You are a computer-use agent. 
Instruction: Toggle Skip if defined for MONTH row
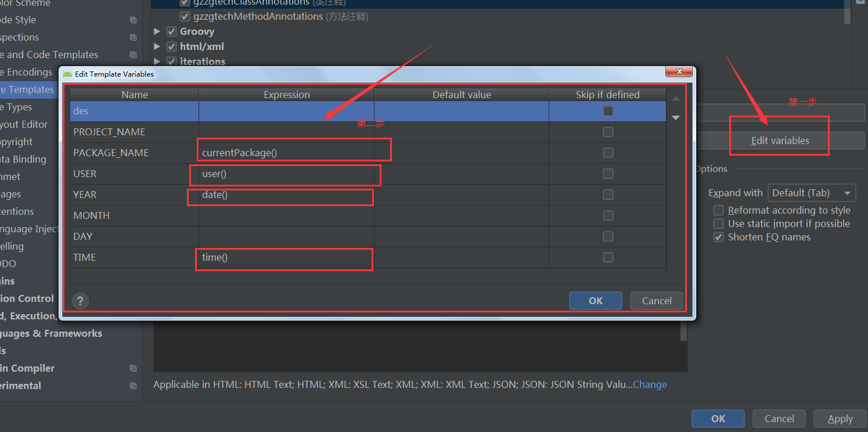608,215
